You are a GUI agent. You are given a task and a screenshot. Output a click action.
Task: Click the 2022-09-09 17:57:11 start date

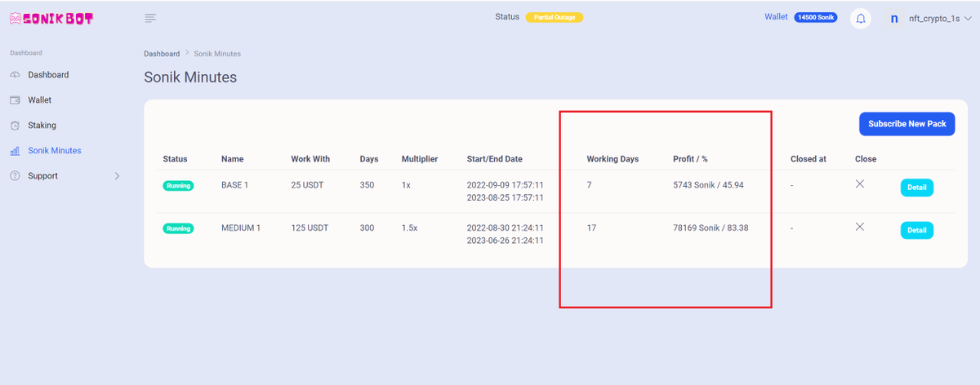click(505, 185)
